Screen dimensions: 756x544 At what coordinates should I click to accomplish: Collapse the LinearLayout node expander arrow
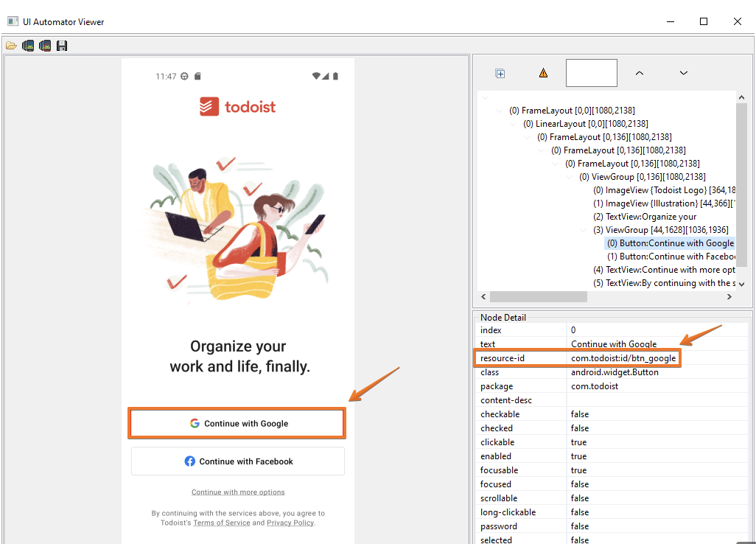point(514,124)
